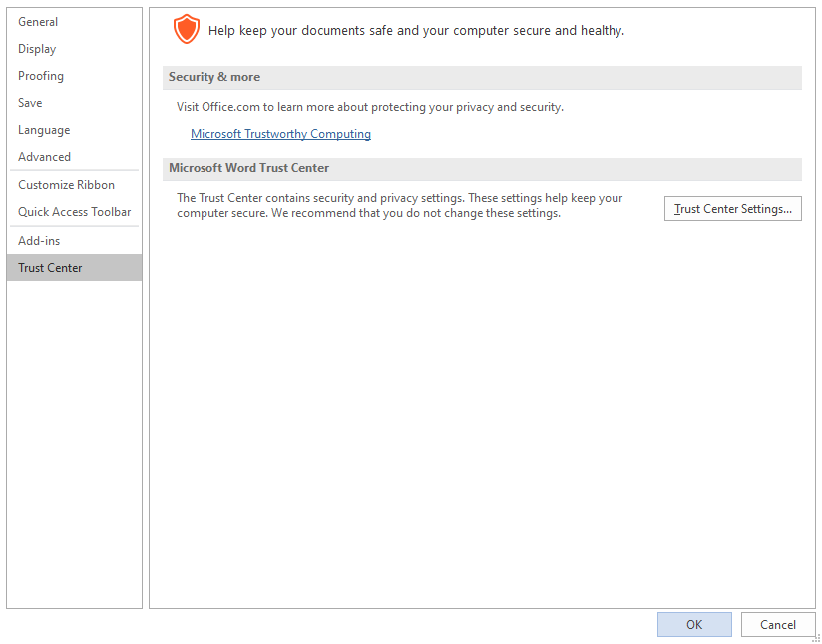
Task: Select Proofing in the sidebar
Action: pyautogui.click(x=75, y=76)
